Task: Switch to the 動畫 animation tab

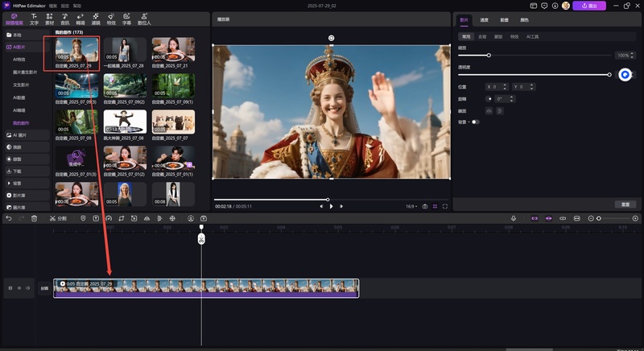Action: pos(505,20)
